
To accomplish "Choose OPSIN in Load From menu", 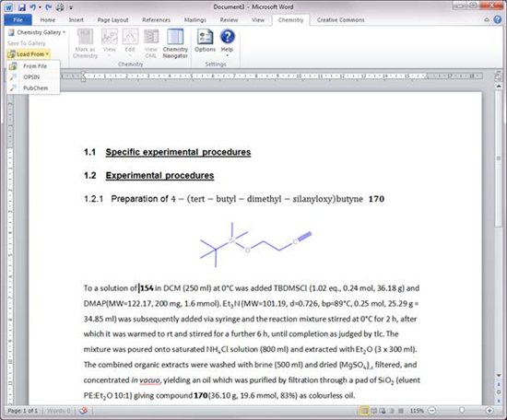I will point(33,76).
